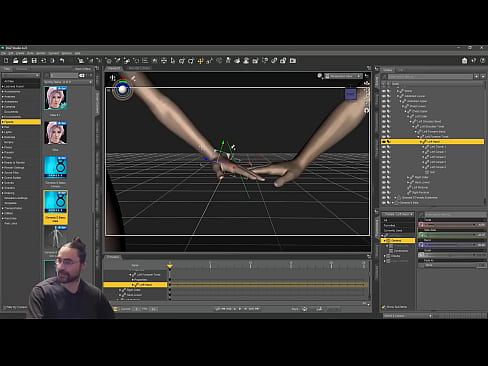Switch to the Render Library tab
Viewport: 488px width, 366px height.
click(140, 68)
